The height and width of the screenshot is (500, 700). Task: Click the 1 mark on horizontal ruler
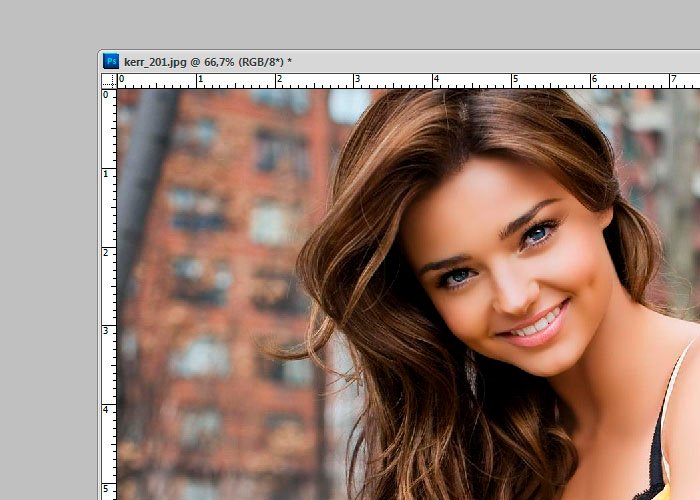[200, 79]
